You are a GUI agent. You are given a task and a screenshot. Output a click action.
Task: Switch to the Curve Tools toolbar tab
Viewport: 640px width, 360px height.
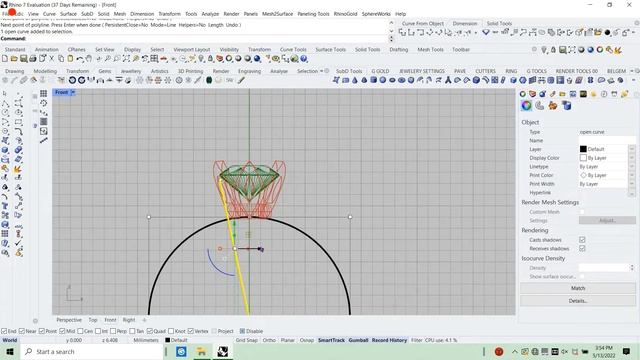[293, 49]
